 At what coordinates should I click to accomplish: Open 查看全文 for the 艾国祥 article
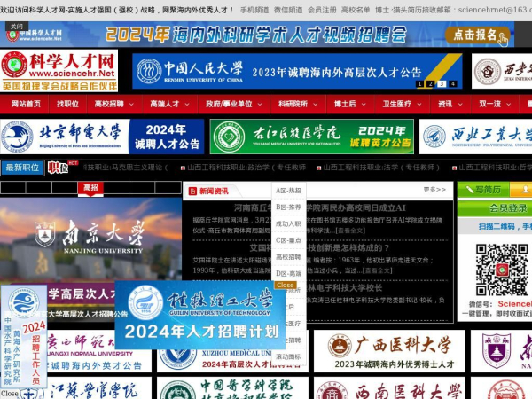pos(377,270)
